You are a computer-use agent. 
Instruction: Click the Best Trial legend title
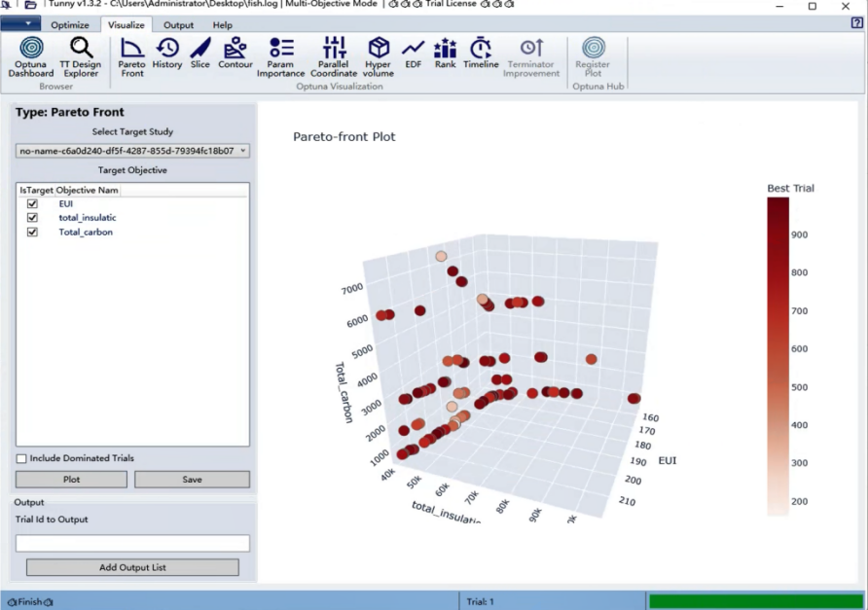[790, 188]
